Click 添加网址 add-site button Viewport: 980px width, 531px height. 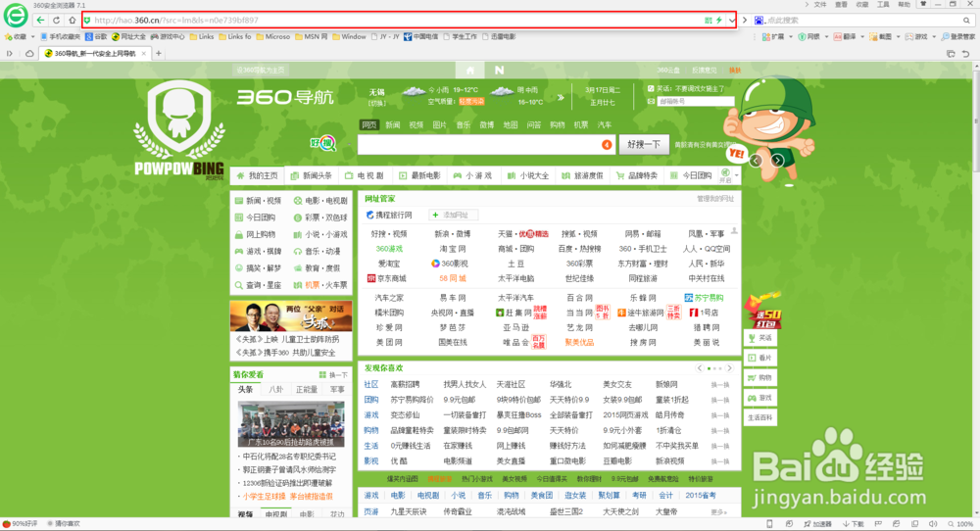click(454, 215)
